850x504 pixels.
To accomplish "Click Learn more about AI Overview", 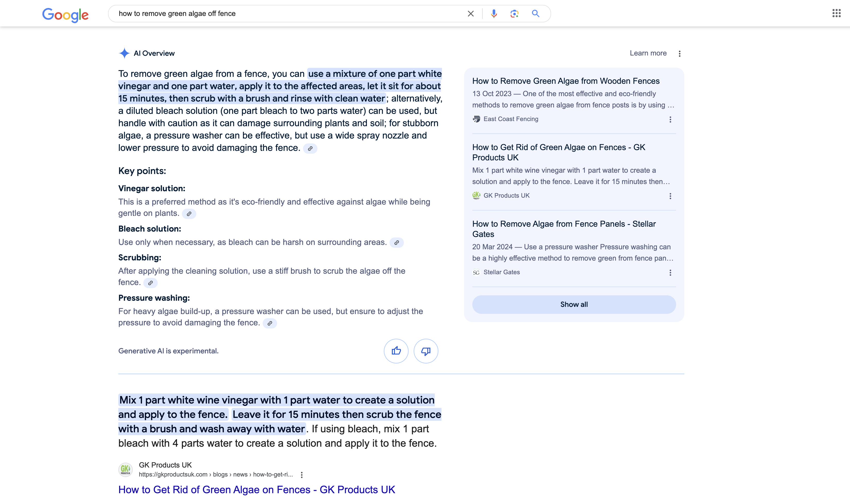I will (x=648, y=53).
